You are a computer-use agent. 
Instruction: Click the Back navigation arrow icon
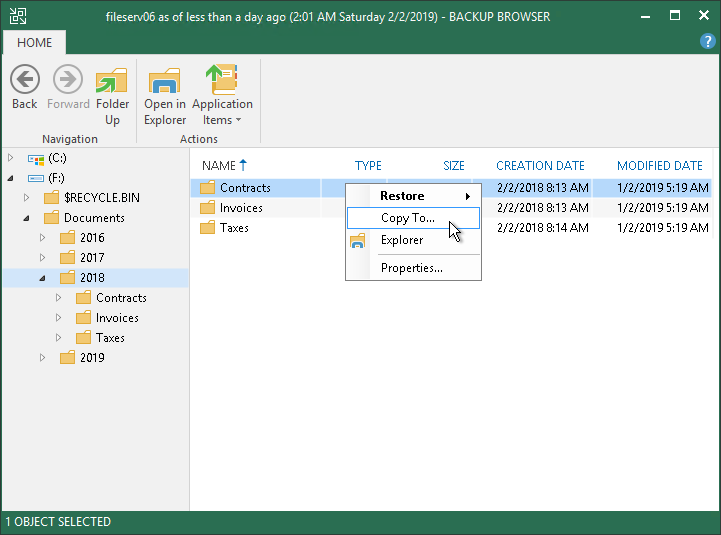tap(25, 79)
